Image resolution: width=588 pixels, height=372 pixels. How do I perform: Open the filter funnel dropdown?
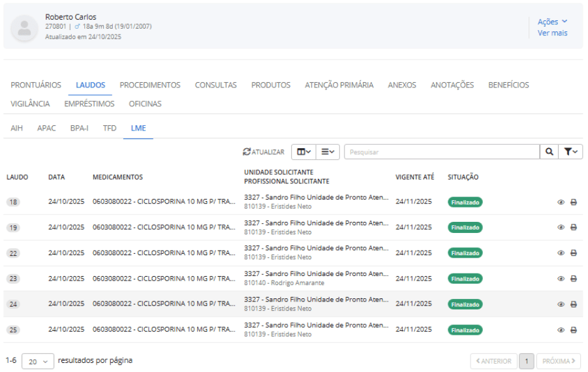pyautogui.click(x=571, y=152)
